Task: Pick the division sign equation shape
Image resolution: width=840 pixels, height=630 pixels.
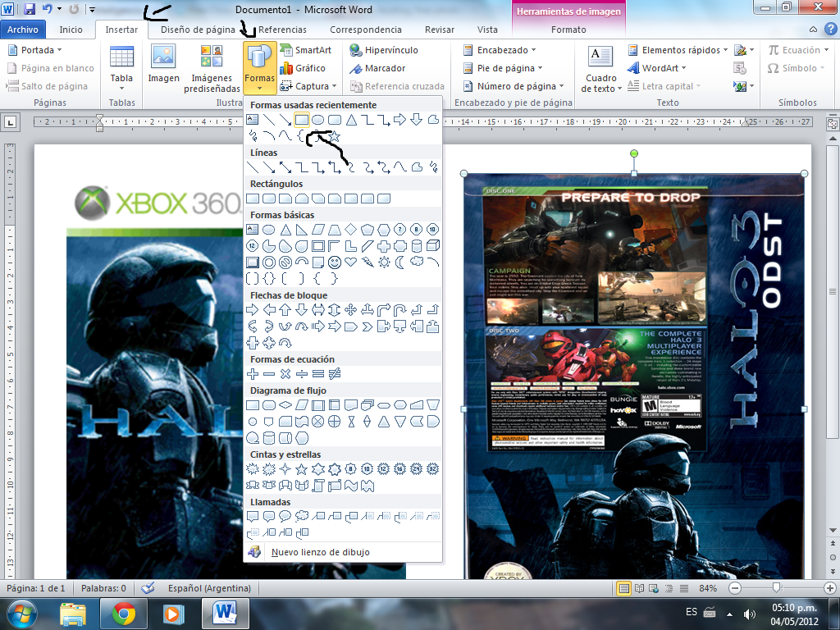Action: click(x=302, y=374)
